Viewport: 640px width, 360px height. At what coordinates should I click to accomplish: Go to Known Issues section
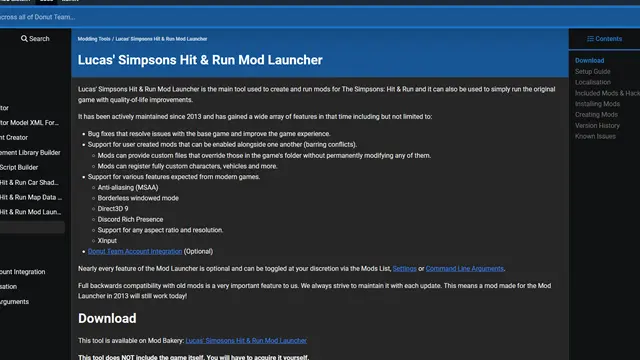coord(595,136)
